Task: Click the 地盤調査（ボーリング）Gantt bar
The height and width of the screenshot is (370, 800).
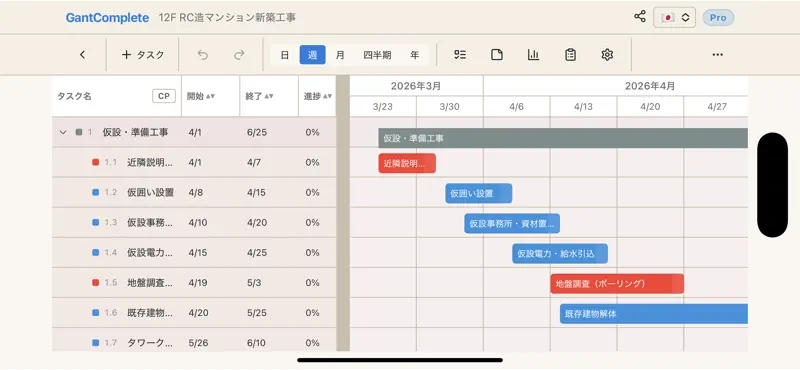Action: pyautogui.click(x=617, y=284)
